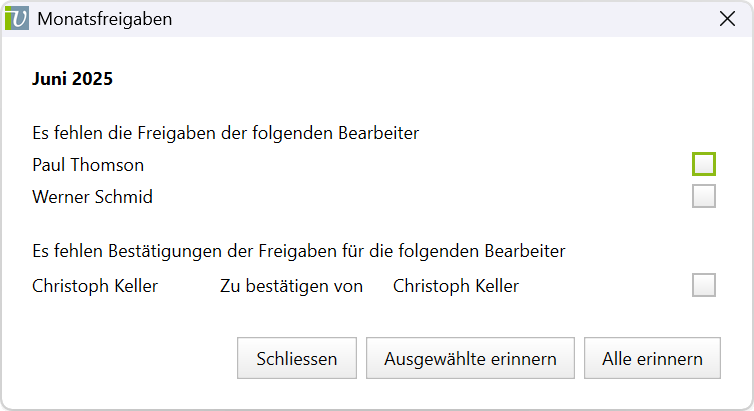
Task: Close the Monatsfreigaben dialog with X
Action: [x=727, y=19]
